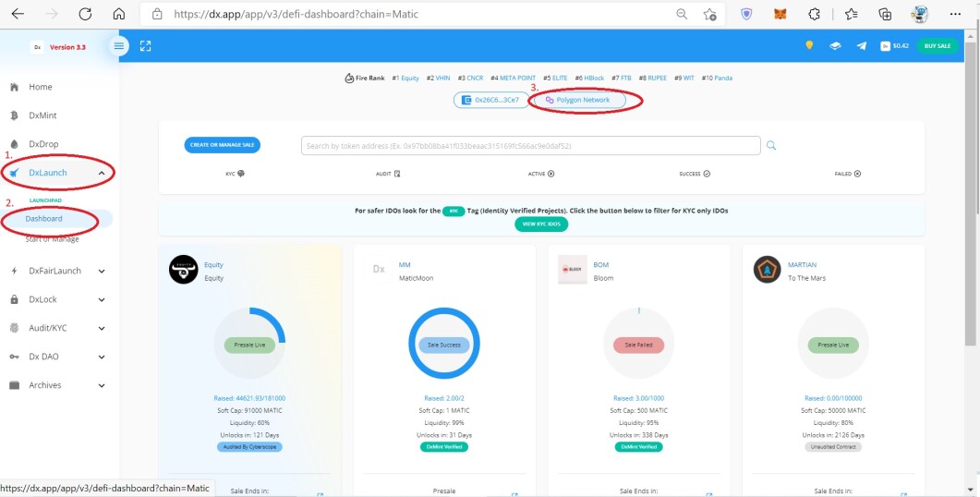Filter sales by the AUDIT toggle
This screenshot has width=980, height=497.
pyautogui.click(x=388, y=174)
